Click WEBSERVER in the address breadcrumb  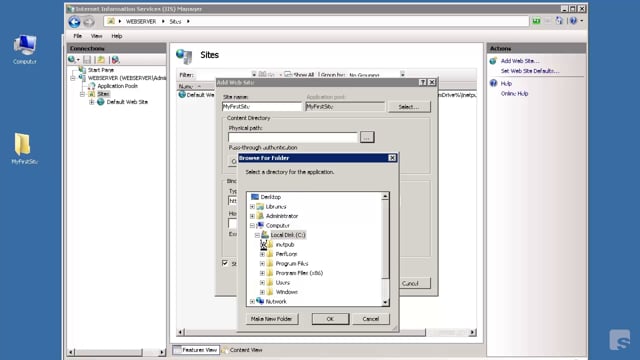click(x=141, y=22)
